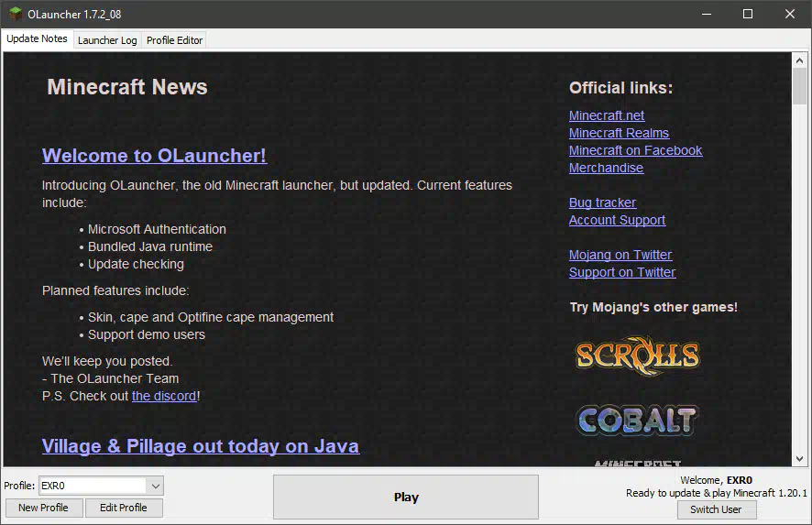Click the 'Update checking' bullet text

coord(136,265)
